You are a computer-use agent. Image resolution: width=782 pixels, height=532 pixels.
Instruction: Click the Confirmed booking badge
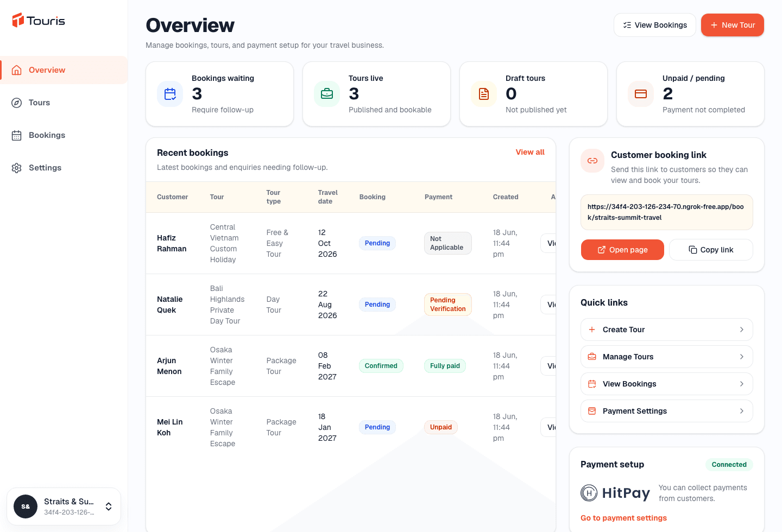381,366
